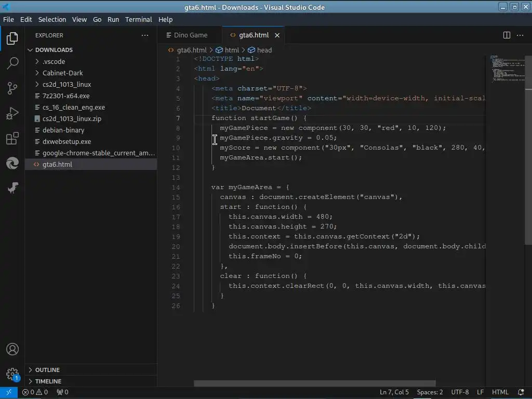Expand the TIMELINE section
Viewport: 532px width, 399px height.
pyautogui.click(x=91, y=381)
